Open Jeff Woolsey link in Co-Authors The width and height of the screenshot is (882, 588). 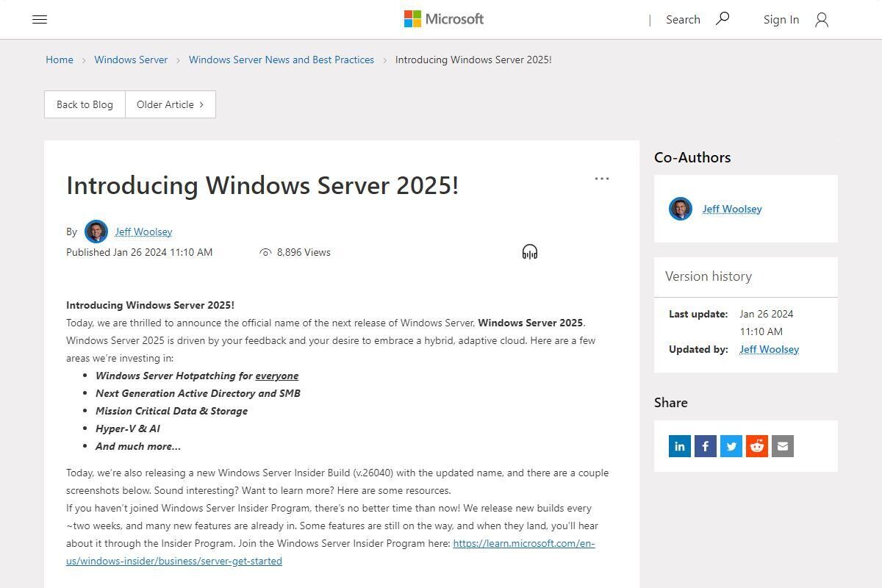coord(732,209)
